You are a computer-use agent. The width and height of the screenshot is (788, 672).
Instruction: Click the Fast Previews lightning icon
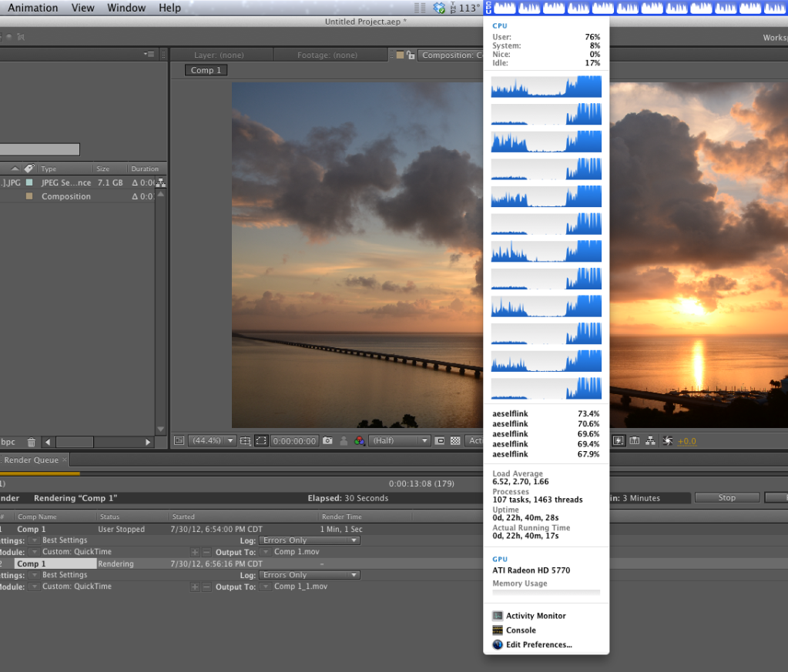(618, 441)
